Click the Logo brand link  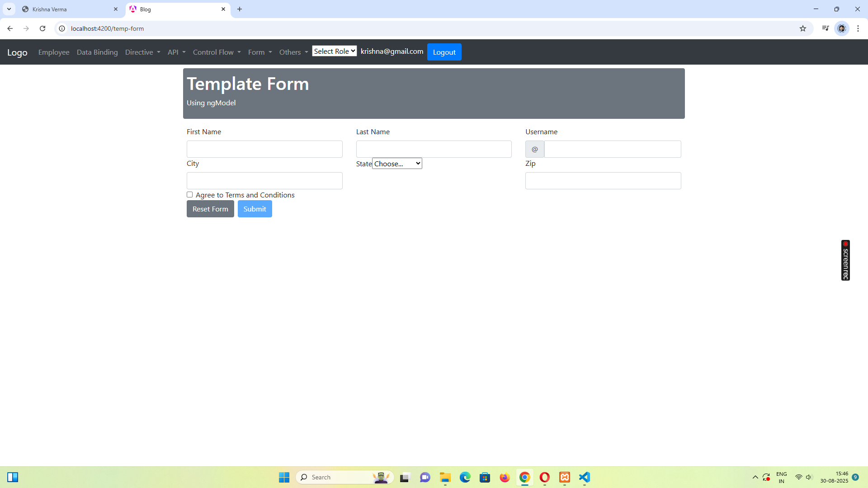tap(17, 52)
